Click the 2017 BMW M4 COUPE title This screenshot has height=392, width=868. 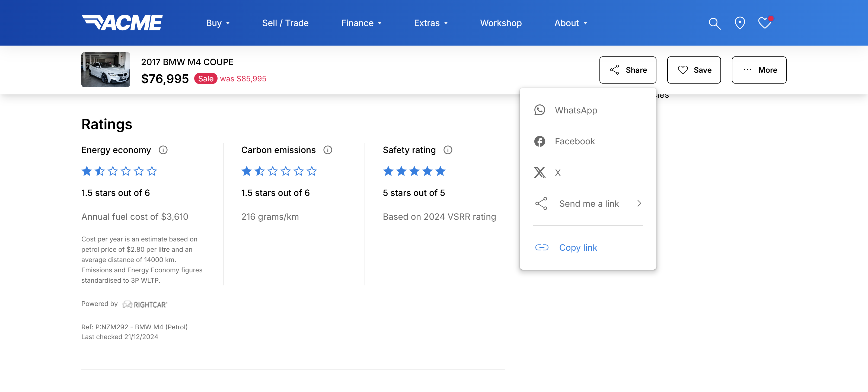click(187, 62)
